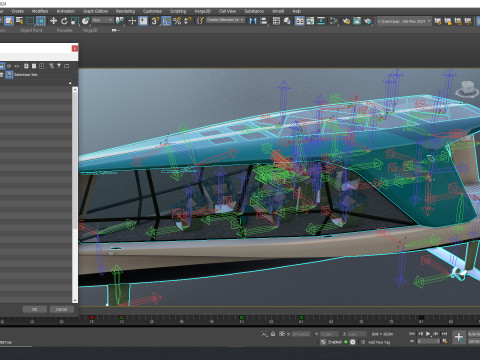Close the selection dialog
Viewport: 480px width, 360px height.
[75, 48]
